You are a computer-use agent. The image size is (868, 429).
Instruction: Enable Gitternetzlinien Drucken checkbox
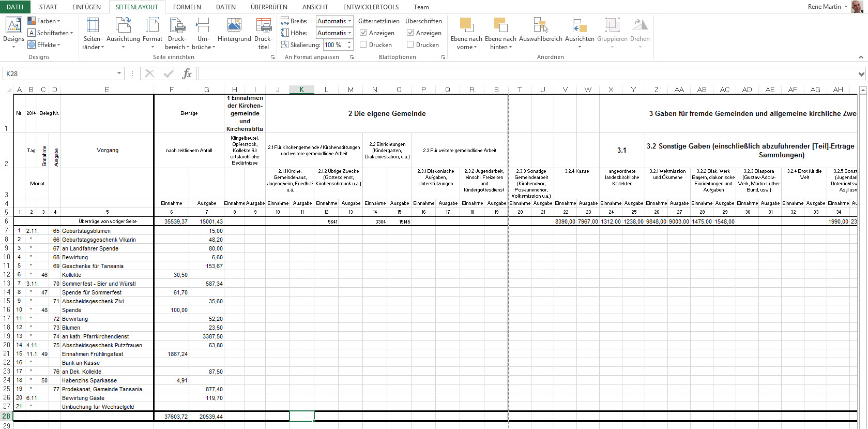(x=363, y=45)
